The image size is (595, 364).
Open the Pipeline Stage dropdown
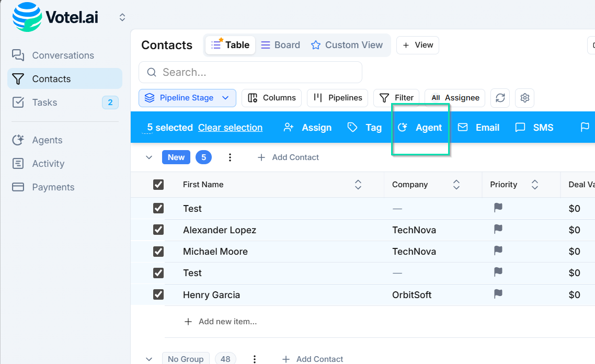click(x=187, y=98)
